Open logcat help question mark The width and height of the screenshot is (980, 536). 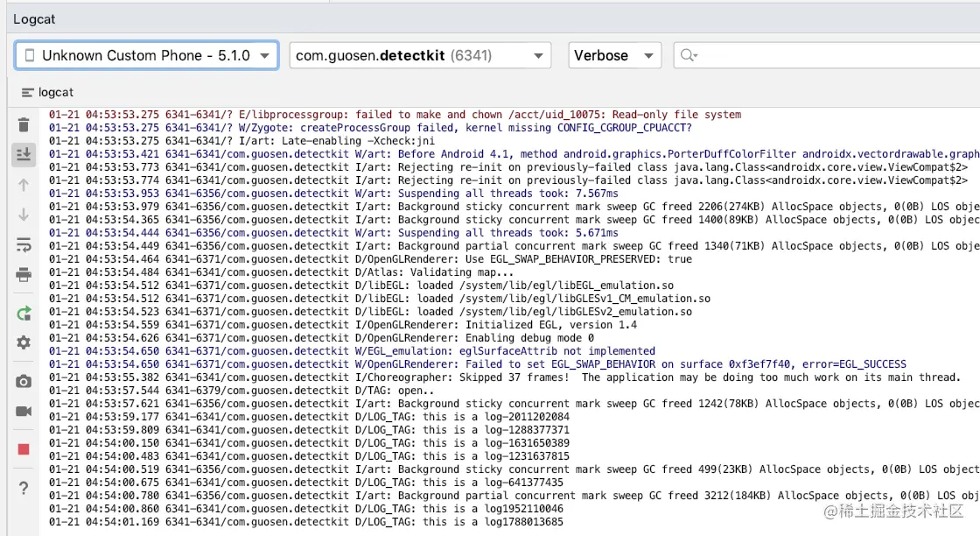click(x=24, y=488)
